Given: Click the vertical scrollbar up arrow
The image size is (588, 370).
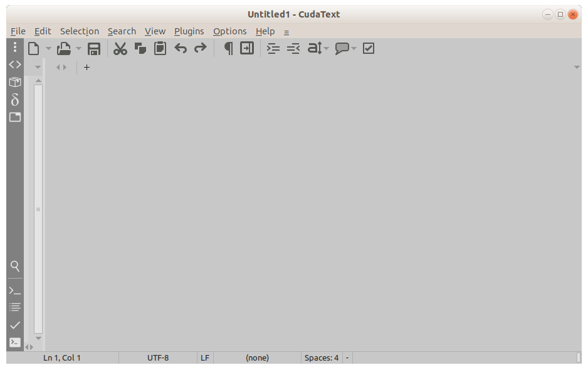Looking at the screenshot, I should click(38, 81).
